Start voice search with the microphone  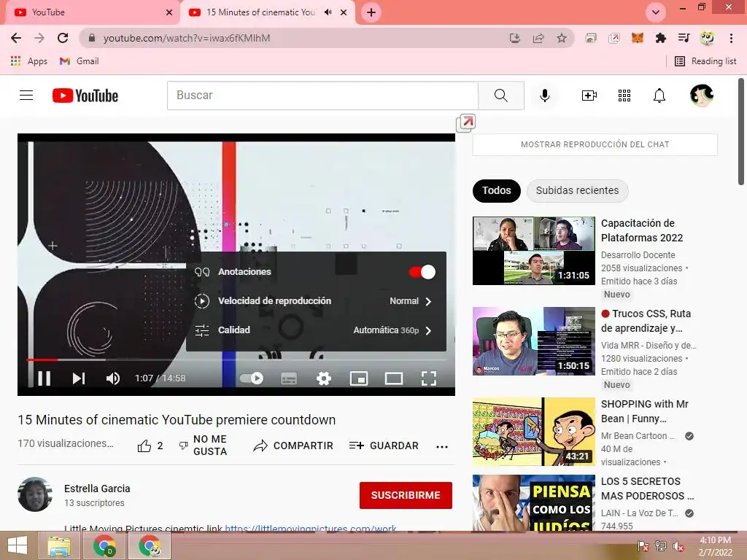pos(544,96)
